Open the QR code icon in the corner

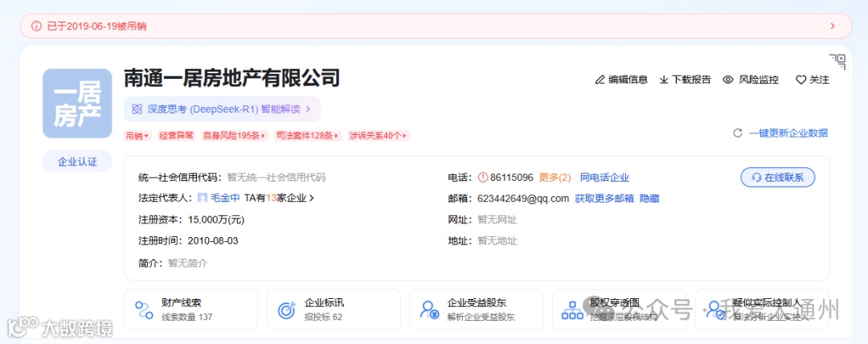pyautogui.click(x=837, y=62)
